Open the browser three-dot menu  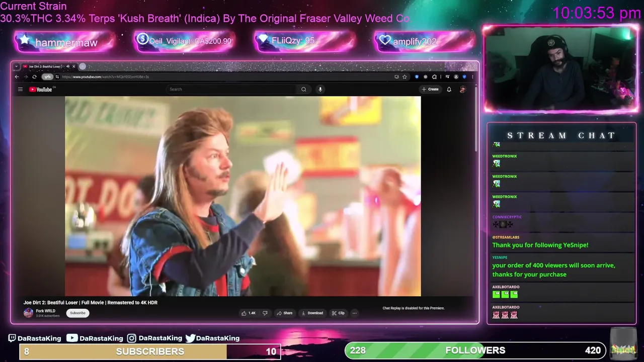(472, 77)
